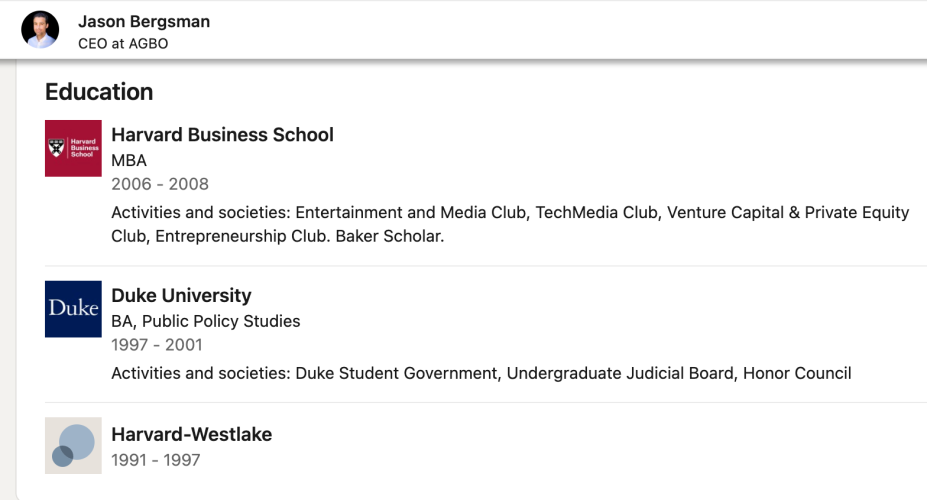Open the Harvard Business School title link

222,135
